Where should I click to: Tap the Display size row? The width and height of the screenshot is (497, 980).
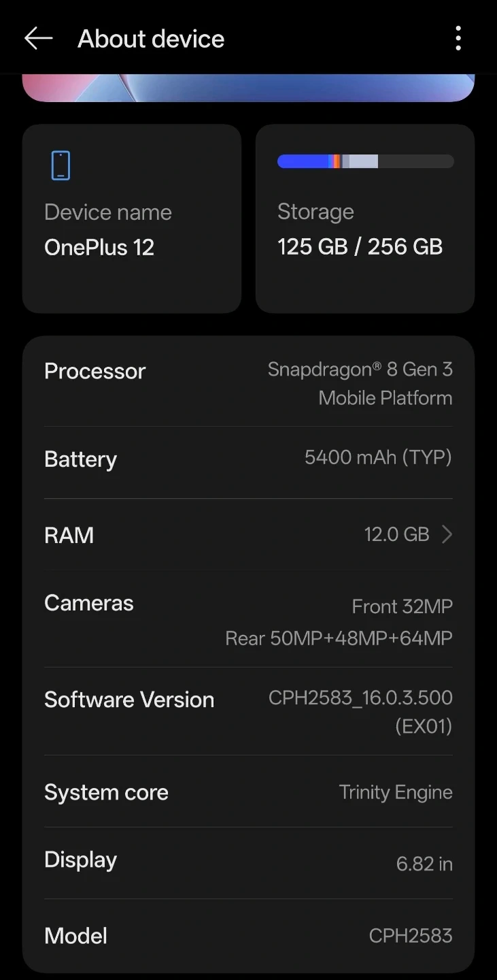[248, 863]
